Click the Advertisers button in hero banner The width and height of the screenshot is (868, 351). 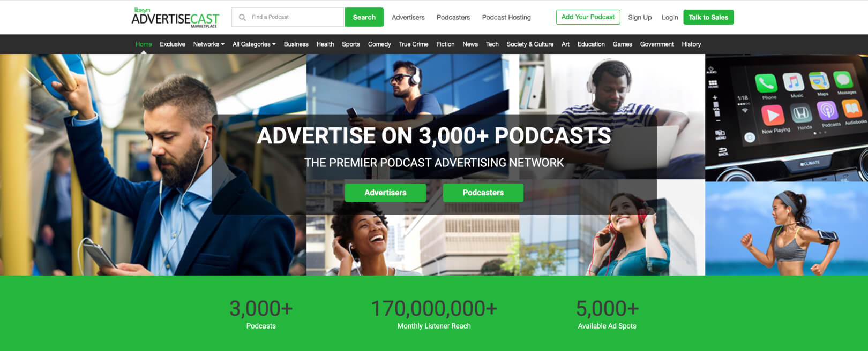point(385,193)
